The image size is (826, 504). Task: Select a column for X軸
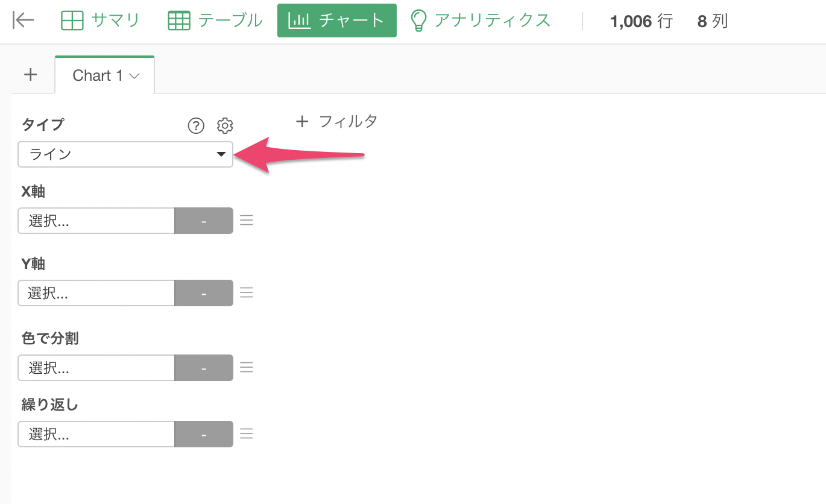(x=96, y=221)
